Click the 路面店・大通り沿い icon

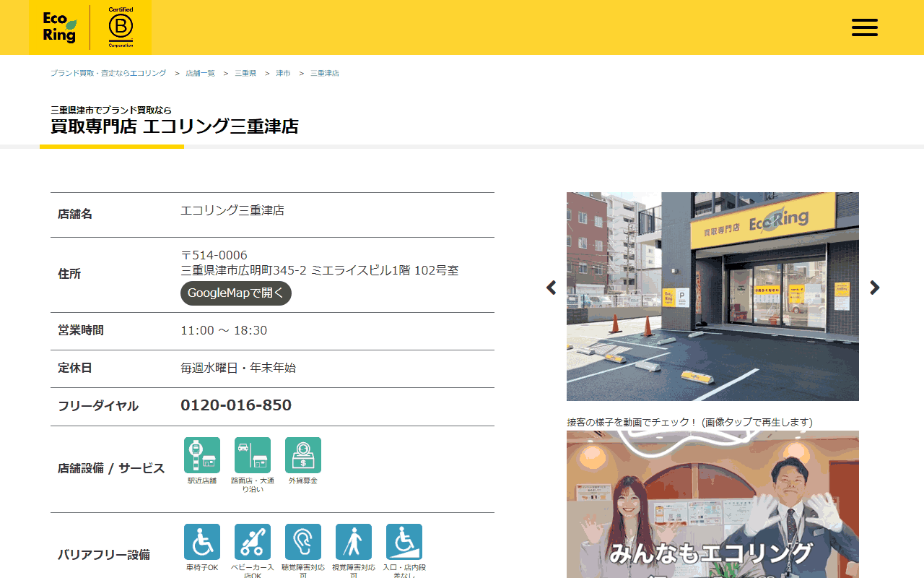253,455
